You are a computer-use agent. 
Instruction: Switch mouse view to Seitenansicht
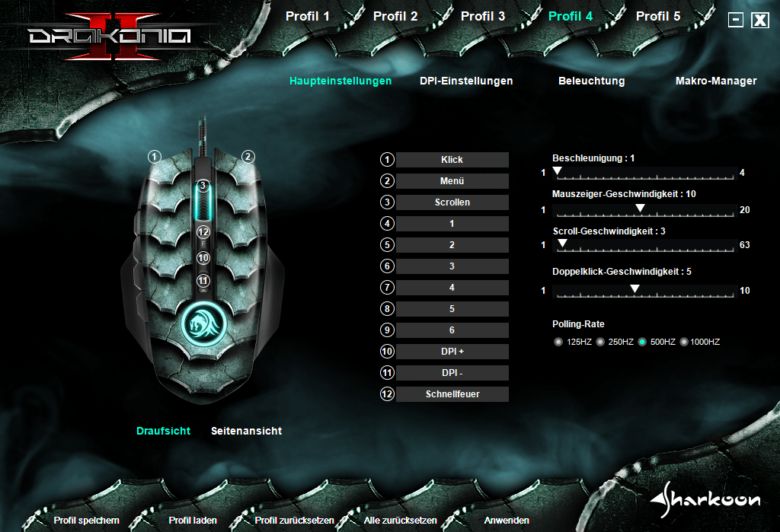click(246, 431)
